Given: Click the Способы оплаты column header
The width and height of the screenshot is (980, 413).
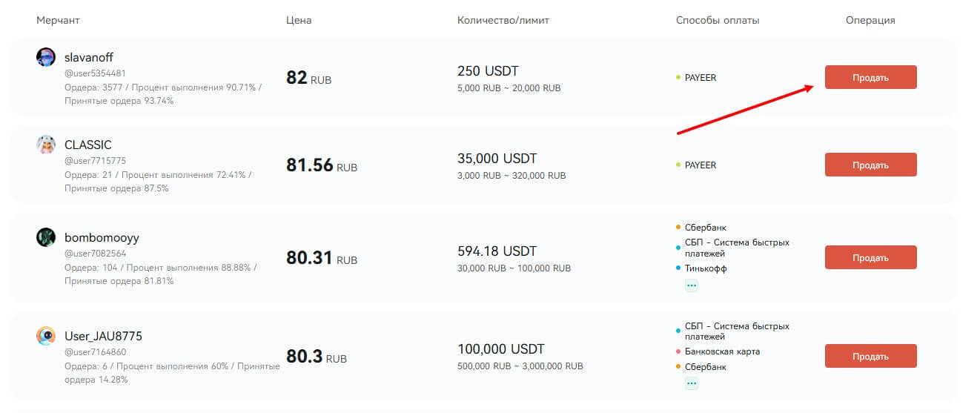Looking at the screenshot, I should point(718,20).
